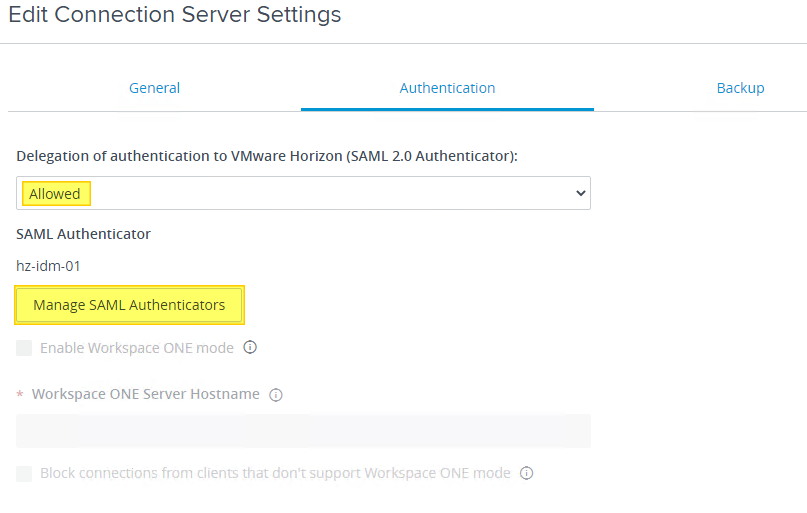Click info icon beside Enable Workspace ONE mode
The width and height of the screenshot is (807, 513).
(x=250, y=348)
